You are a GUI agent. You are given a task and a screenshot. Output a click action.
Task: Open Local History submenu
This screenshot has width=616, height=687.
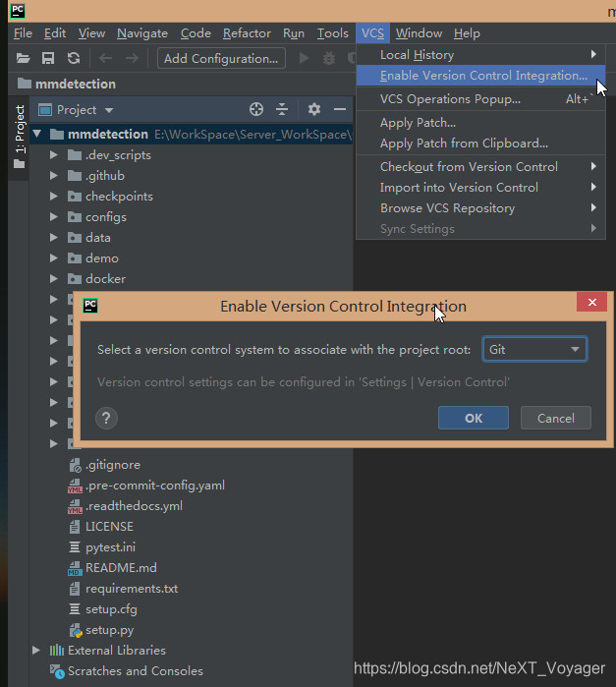click(x=480, y=55)
